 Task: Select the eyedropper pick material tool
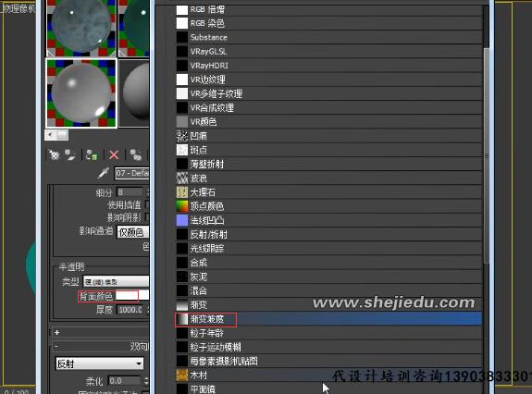103,173
